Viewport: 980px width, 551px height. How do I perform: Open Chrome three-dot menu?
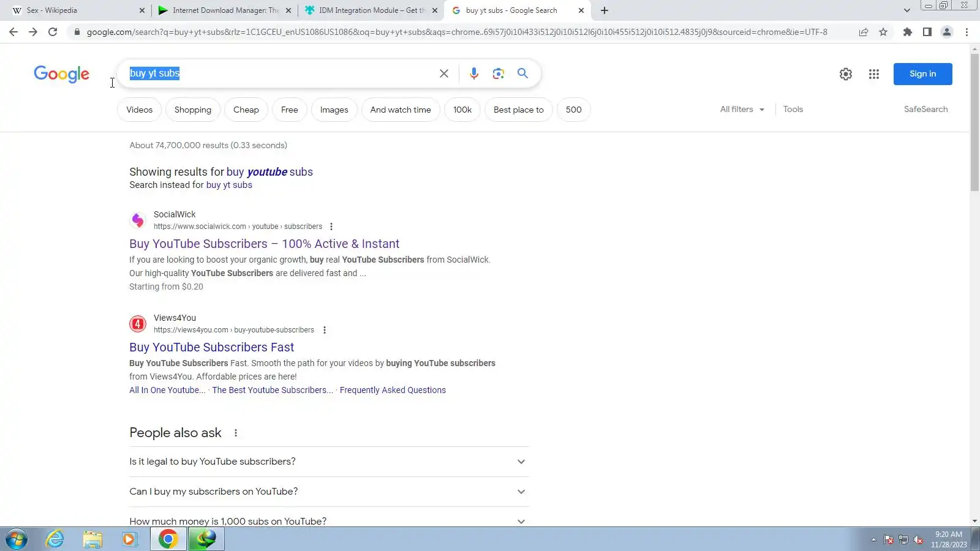pos(967,32)
